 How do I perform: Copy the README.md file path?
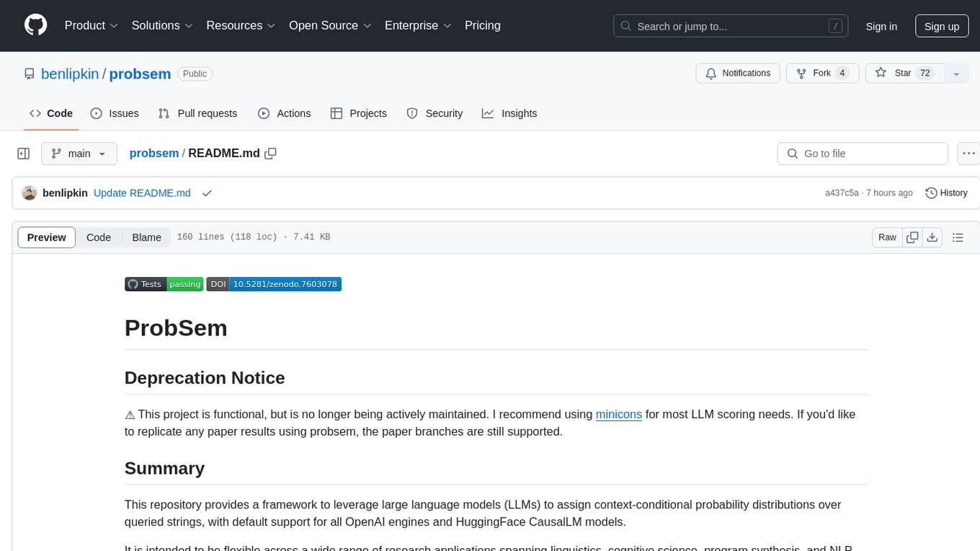pos(271,154)
